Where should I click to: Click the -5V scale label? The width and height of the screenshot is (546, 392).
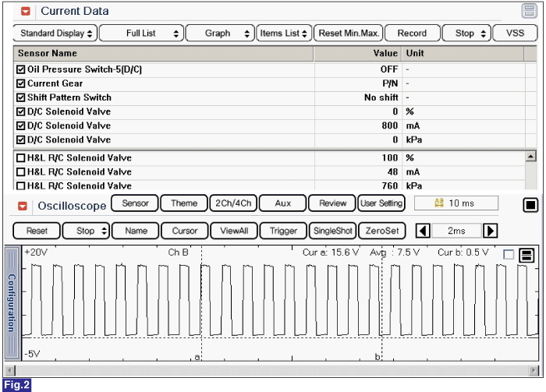tap(32, 354)
